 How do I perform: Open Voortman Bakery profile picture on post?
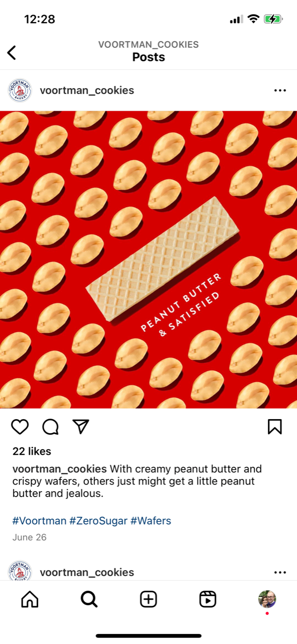click(20, 91)
